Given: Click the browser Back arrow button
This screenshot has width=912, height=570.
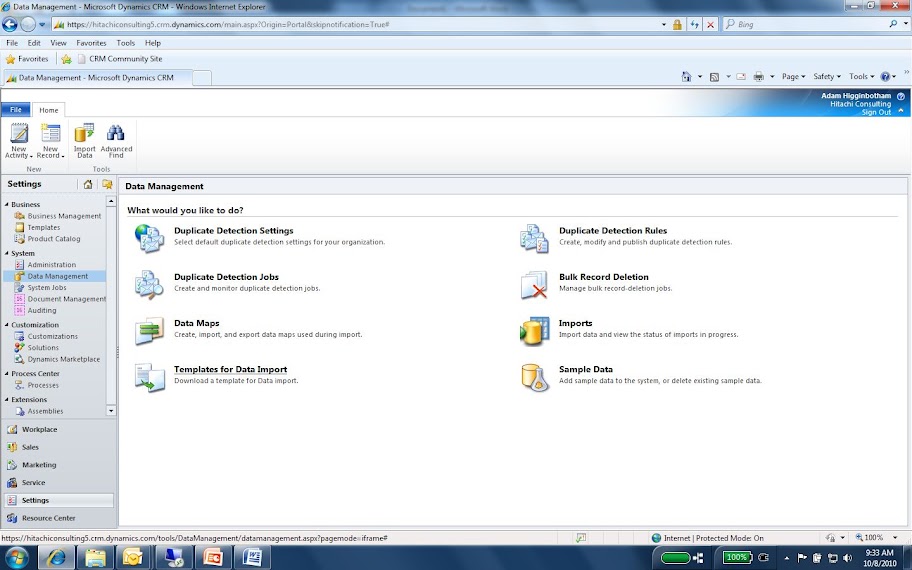Looking at the screenshot, I should (9, 24).
